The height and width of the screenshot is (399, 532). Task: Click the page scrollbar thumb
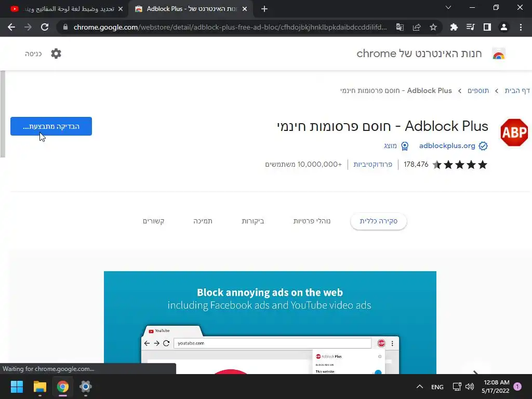click(x=3, y=114)
